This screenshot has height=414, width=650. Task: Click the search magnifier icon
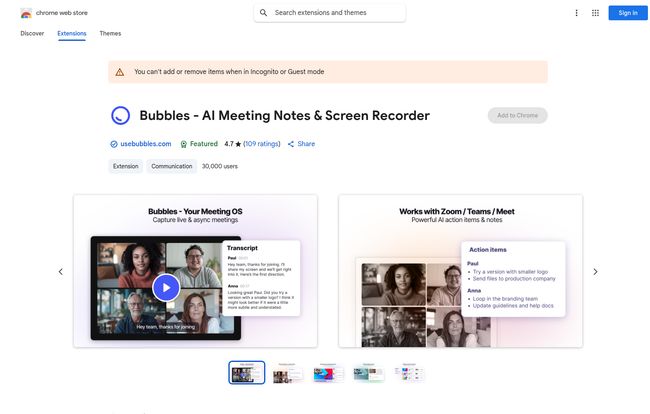point(263,13)
